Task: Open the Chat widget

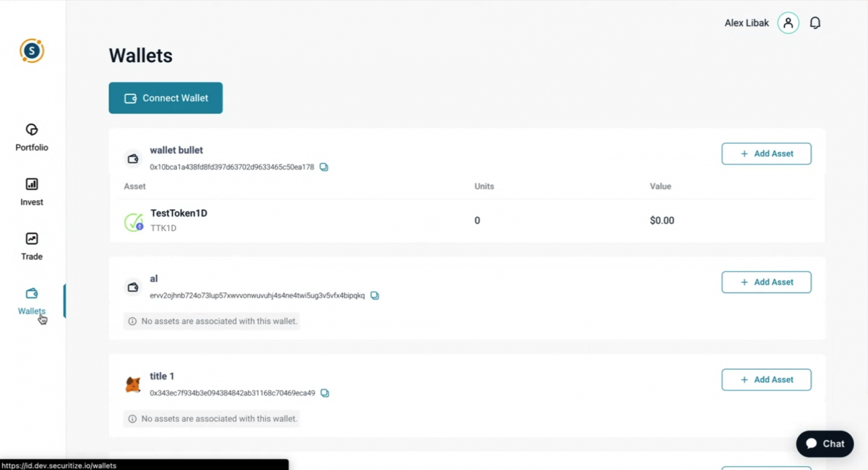Action: click(824, 443)
